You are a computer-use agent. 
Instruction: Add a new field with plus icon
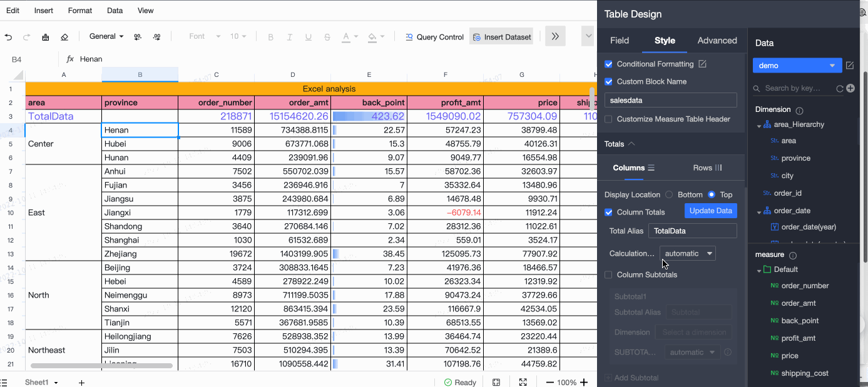850,89
